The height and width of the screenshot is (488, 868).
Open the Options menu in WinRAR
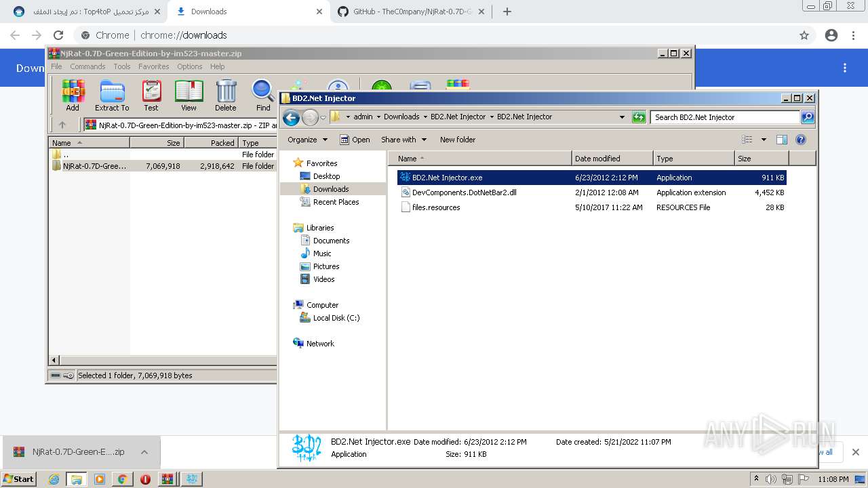(x=190, y=66)
